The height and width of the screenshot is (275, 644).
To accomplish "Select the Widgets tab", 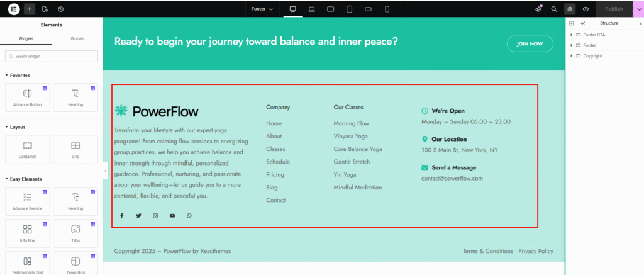I will (26, 38).
